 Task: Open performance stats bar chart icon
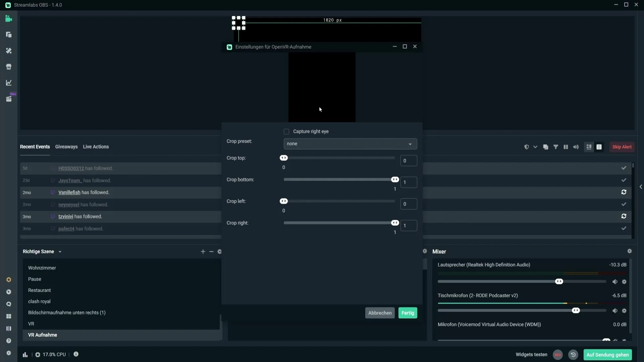click(25, 354)
